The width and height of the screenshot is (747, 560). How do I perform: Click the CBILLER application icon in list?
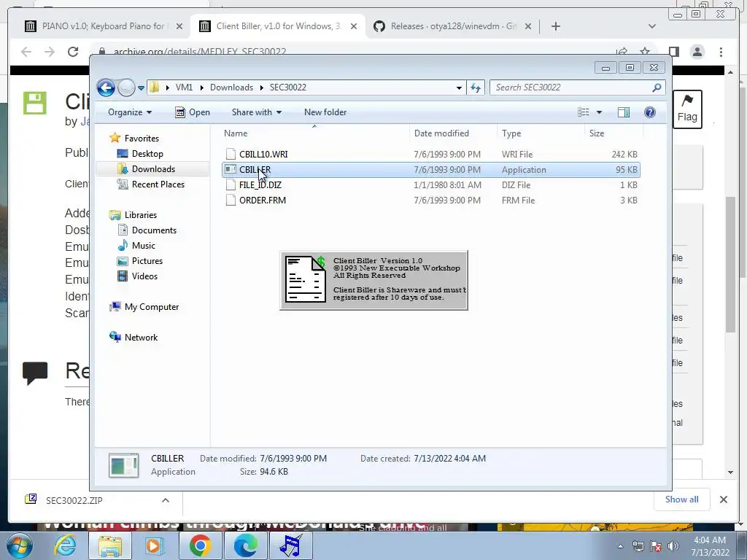point(231,169)
